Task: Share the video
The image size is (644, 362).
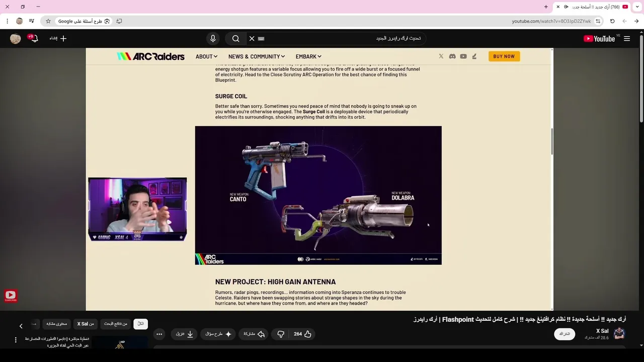Action: click(254, 334)
